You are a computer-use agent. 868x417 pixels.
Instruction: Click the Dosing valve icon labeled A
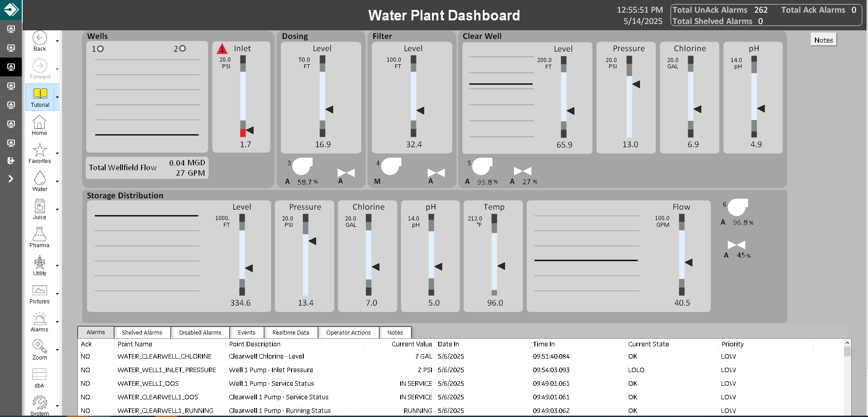click(x=346, y=173)
